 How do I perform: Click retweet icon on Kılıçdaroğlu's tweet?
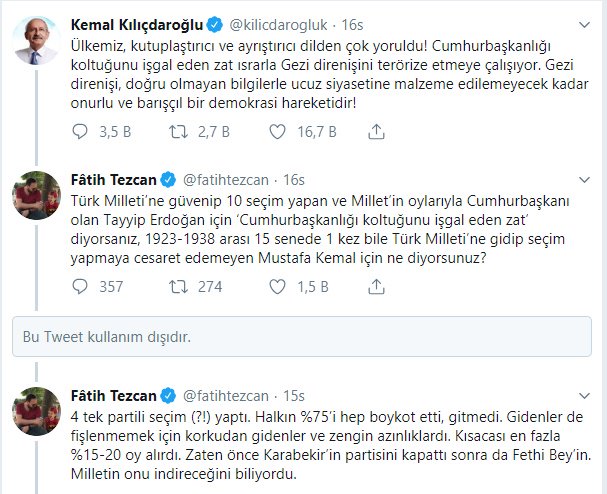[180, 129]
